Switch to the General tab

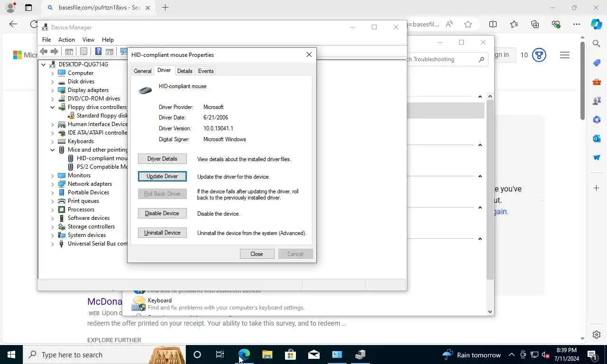click(142, 71)
